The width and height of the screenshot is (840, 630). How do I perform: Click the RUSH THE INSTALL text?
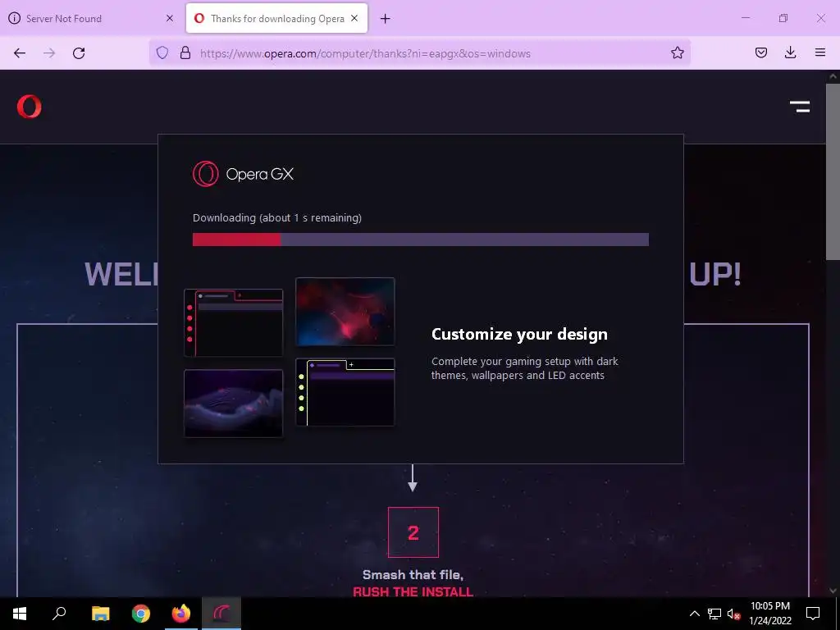(x=413, y=592)
